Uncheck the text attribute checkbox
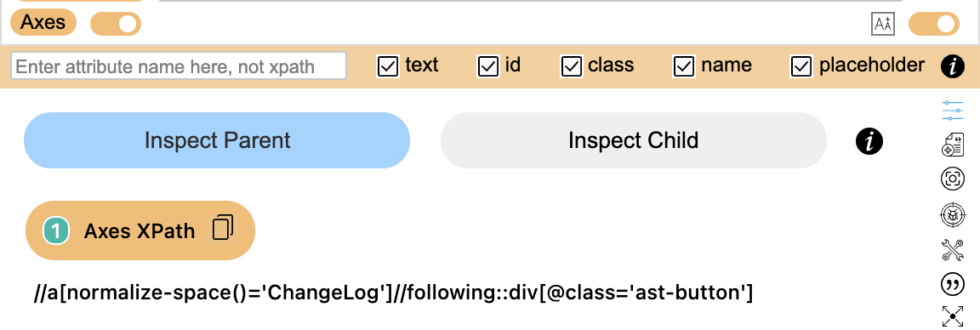The image size is (980, 330). pos(388,66)
